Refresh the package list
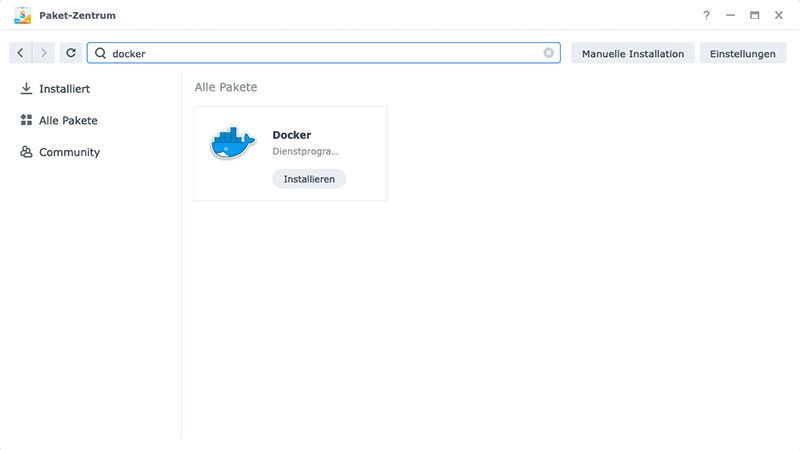Screen dimensions: 800x450 point(71,53)
